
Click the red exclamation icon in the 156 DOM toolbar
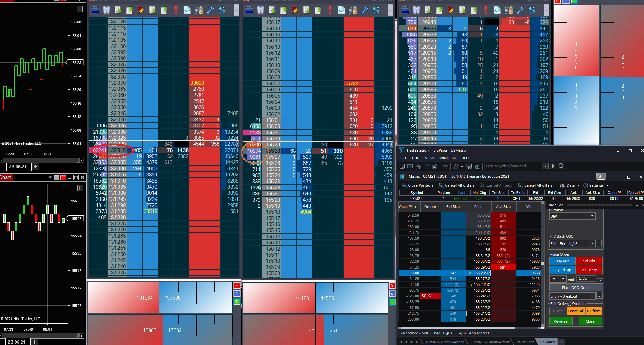pyautogui.click(x=330, y=11)
